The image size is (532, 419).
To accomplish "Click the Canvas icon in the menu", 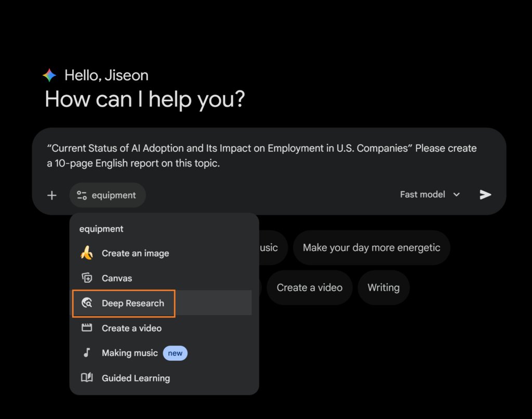I will (x=87, y=278).
